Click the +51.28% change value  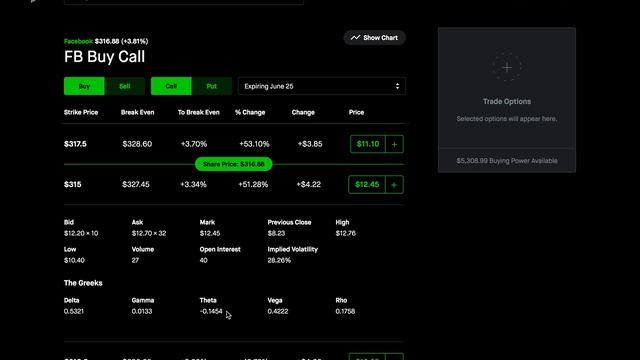tap(253, 184)
